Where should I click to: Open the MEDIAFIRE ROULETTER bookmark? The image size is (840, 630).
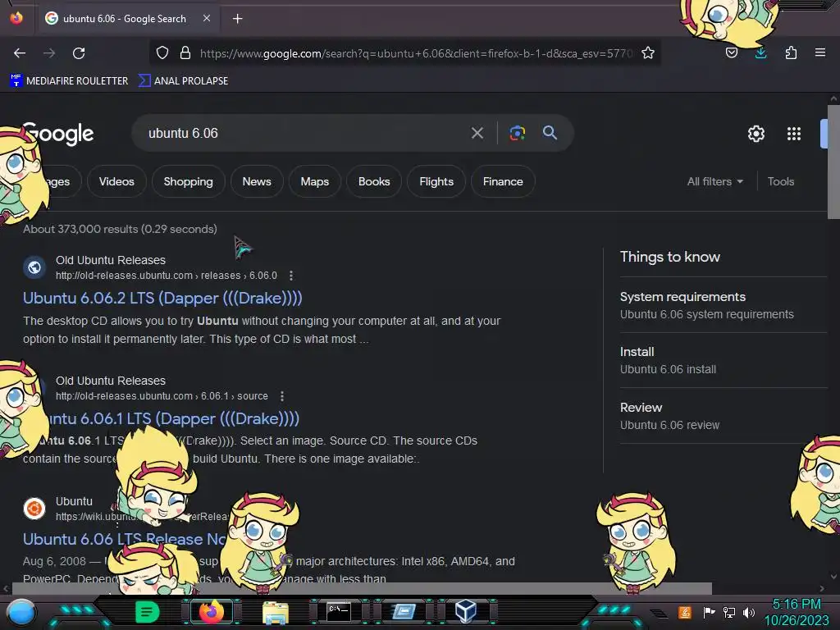click(x=69, y=81)
